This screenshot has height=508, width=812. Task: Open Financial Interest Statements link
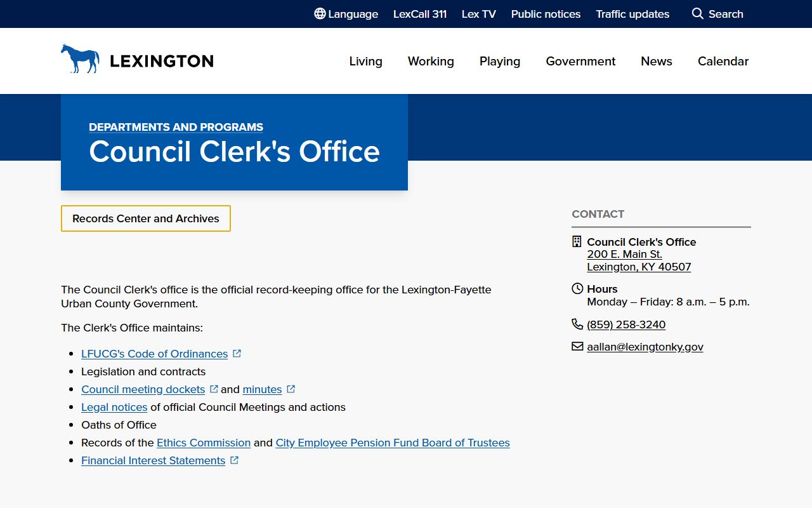coord(154,460)
